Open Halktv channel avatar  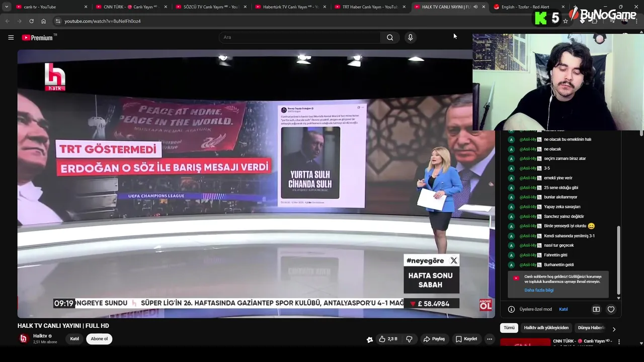(x=23, y=339)
